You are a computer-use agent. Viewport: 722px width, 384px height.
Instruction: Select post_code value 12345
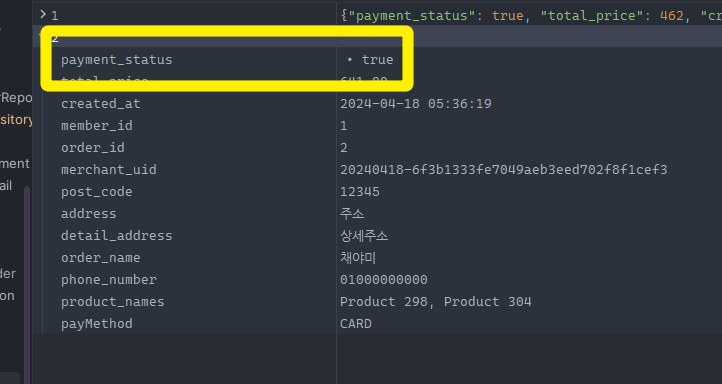click(x=360, y=192)
